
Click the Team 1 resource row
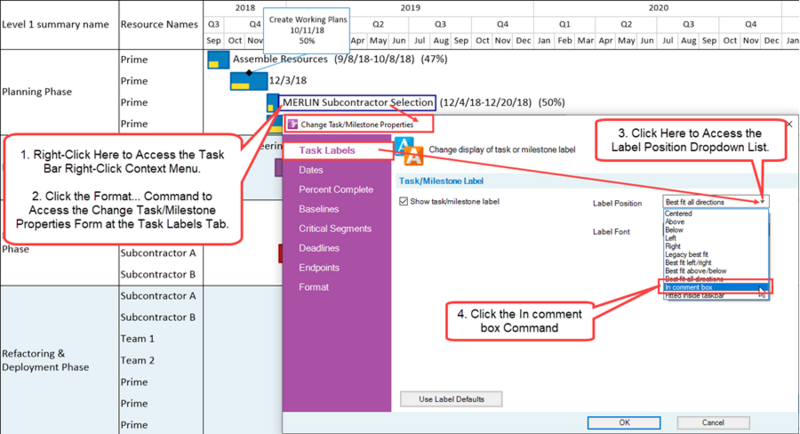click(x=137, y=339)
